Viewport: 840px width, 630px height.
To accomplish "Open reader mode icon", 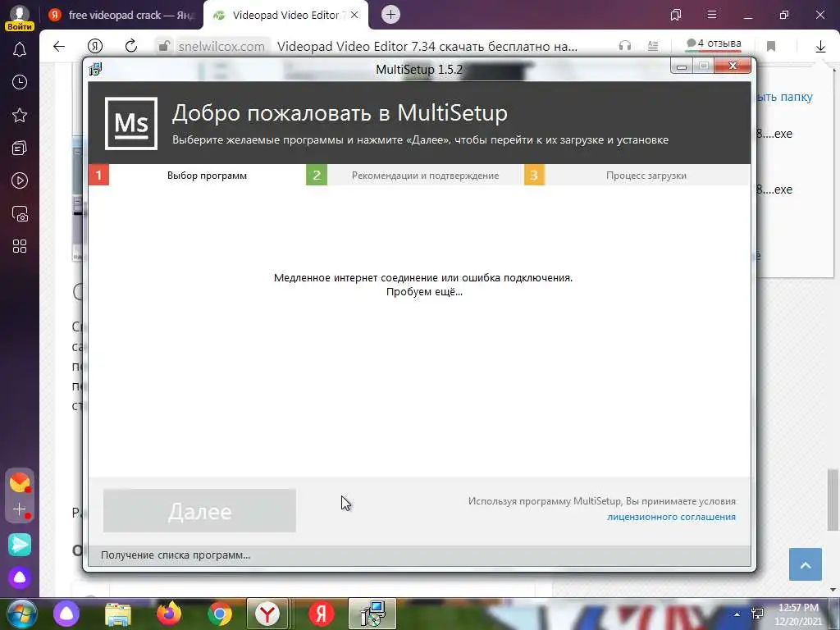I will (652, 46).
